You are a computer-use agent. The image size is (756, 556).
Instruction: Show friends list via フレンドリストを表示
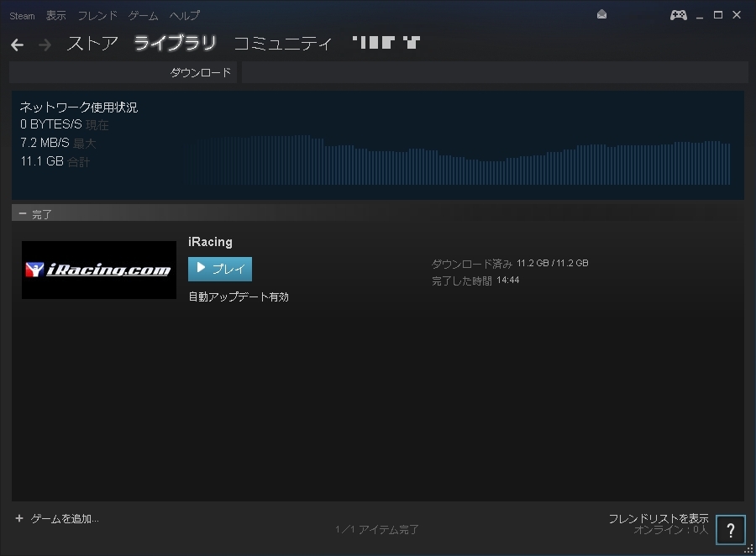click(x=659, y=518)
